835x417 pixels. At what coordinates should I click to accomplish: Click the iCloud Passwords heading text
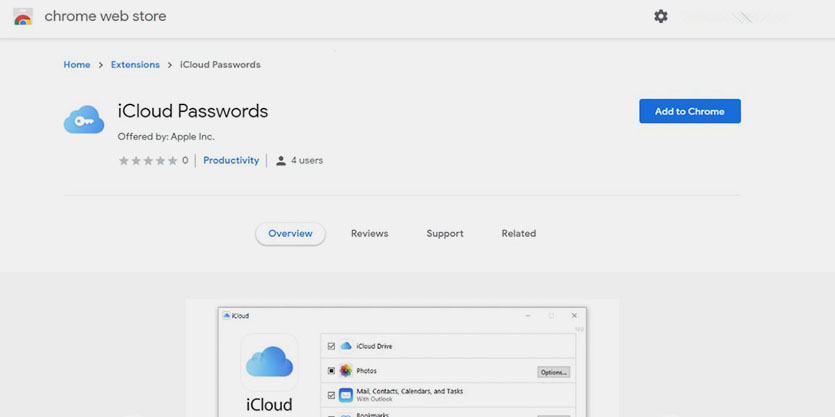[x=193, y=111]
